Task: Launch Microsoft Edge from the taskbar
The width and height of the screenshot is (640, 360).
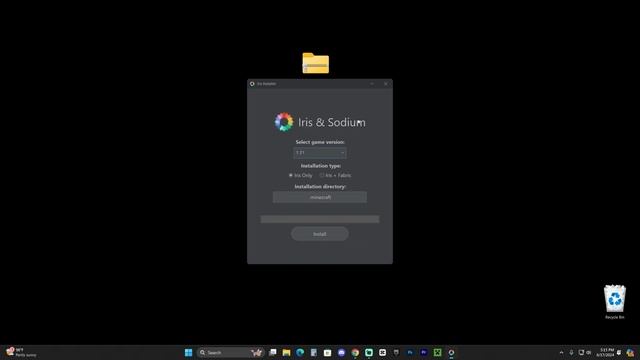Action: 300,353
